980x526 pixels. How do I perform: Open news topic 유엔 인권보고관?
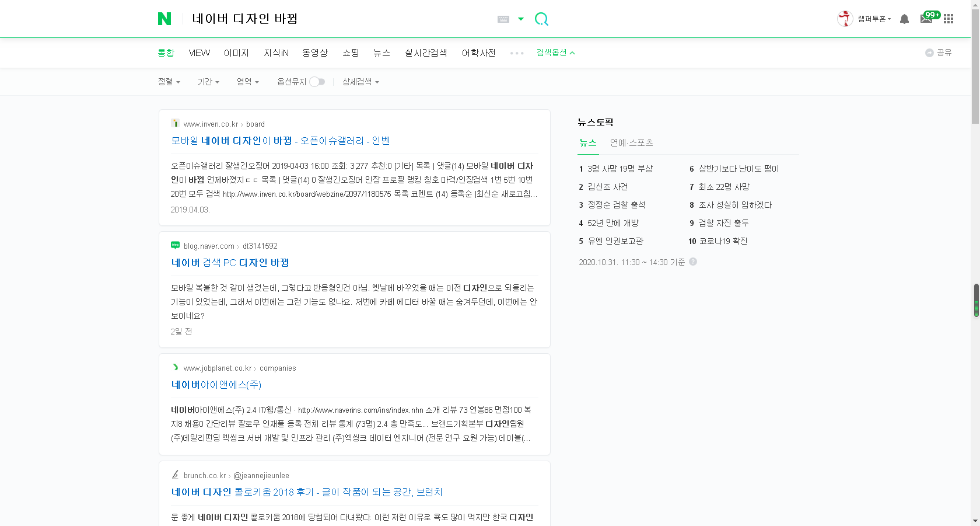(615, 241)
